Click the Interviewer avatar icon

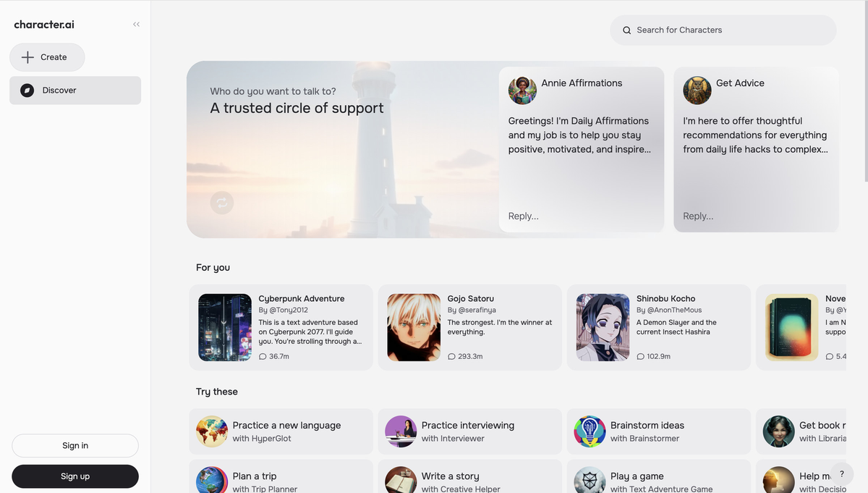click(401, 431)
